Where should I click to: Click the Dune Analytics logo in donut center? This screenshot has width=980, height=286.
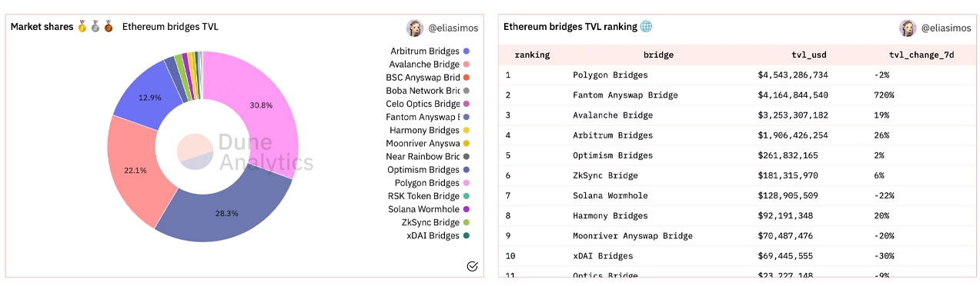pyautogui.click(x=245, y=151)
